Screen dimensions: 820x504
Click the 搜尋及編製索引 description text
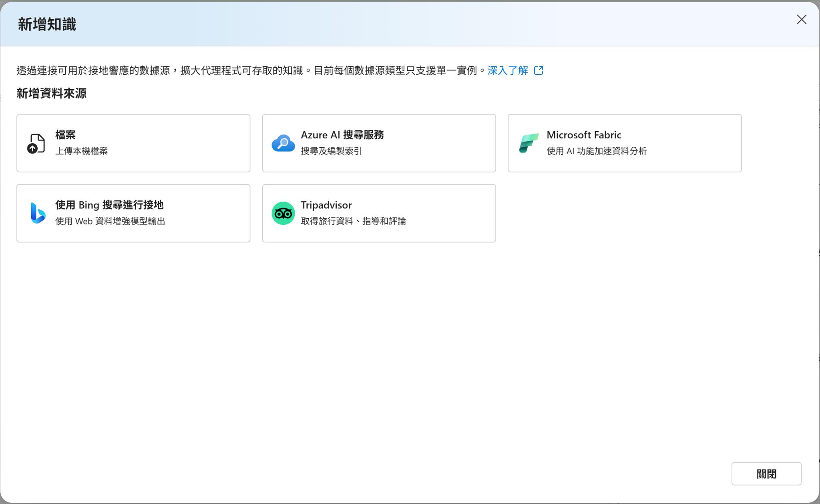pyautogui.click(x=331, y=151)
